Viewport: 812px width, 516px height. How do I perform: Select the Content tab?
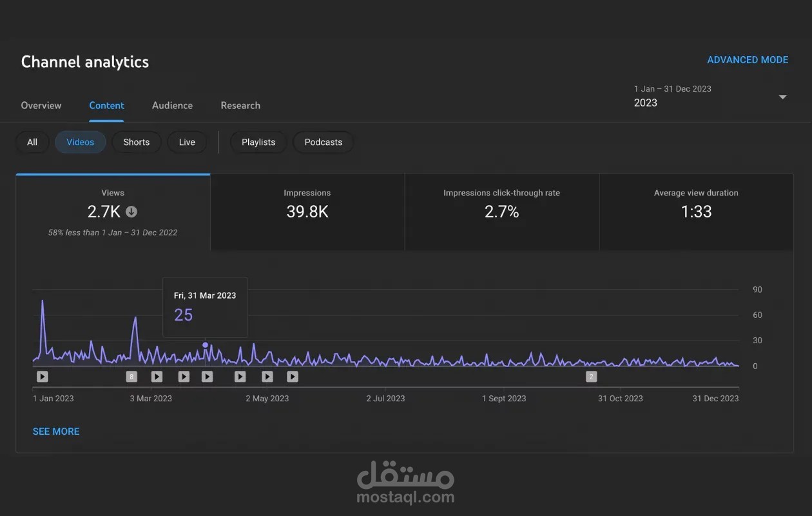107,105
